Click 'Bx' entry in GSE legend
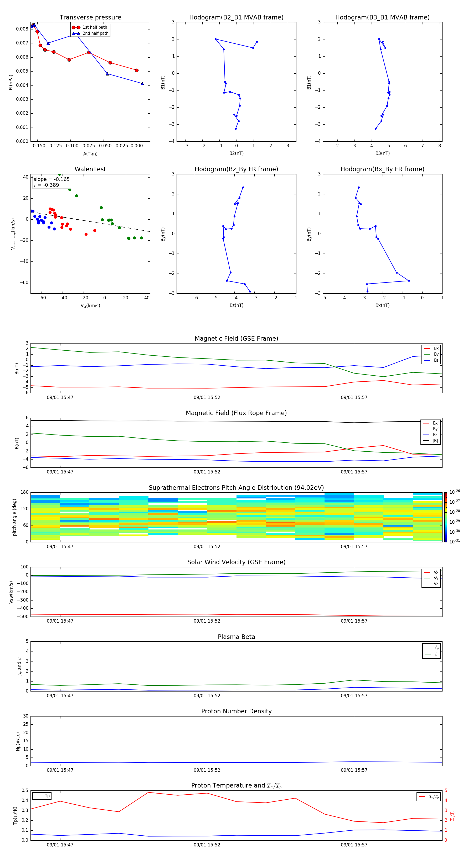This screenshot has height=868, width=473. click(x=431, y=349)
